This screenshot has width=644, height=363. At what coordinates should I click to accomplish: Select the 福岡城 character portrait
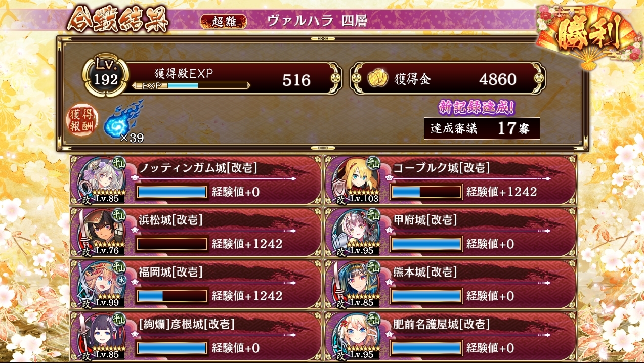pyautogui.click(x=101, y=283)
